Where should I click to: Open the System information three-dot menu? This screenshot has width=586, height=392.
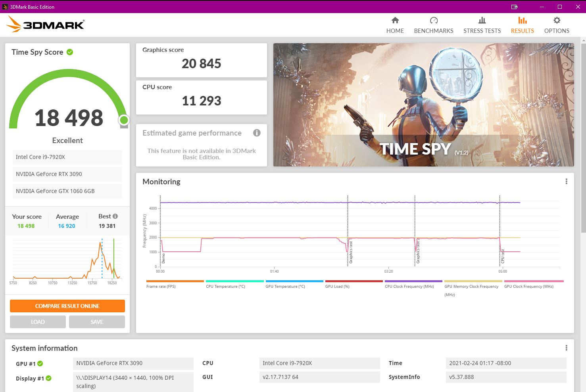(x=566, y=348)
